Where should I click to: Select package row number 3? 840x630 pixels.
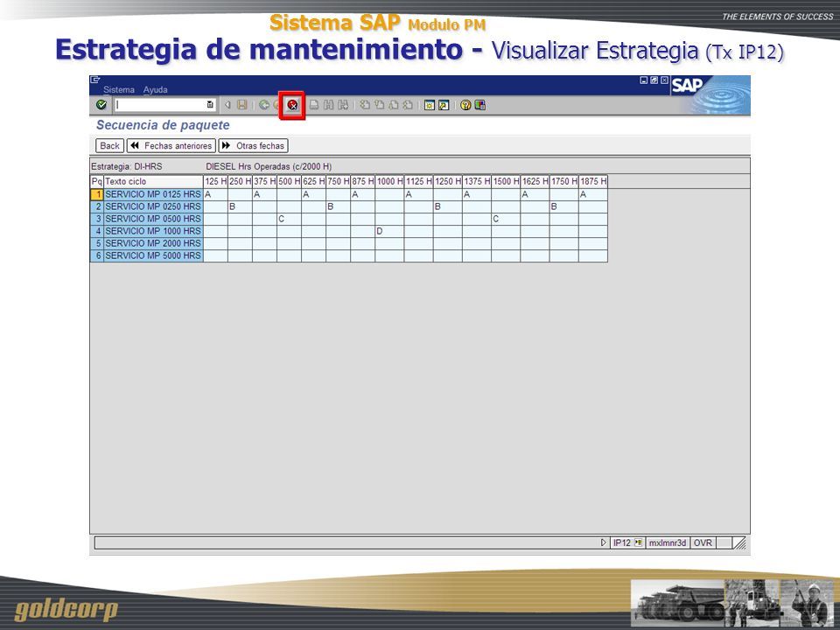(x=97, y=219)
